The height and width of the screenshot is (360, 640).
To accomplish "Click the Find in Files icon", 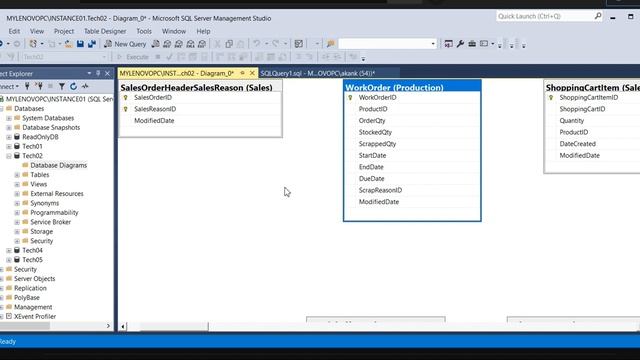I will (331, 44).
